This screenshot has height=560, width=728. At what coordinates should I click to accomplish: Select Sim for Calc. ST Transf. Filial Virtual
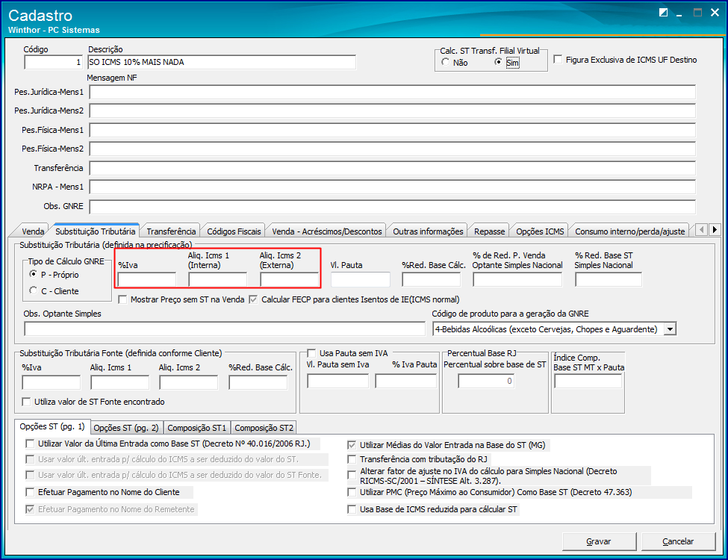tap(498, 62)
